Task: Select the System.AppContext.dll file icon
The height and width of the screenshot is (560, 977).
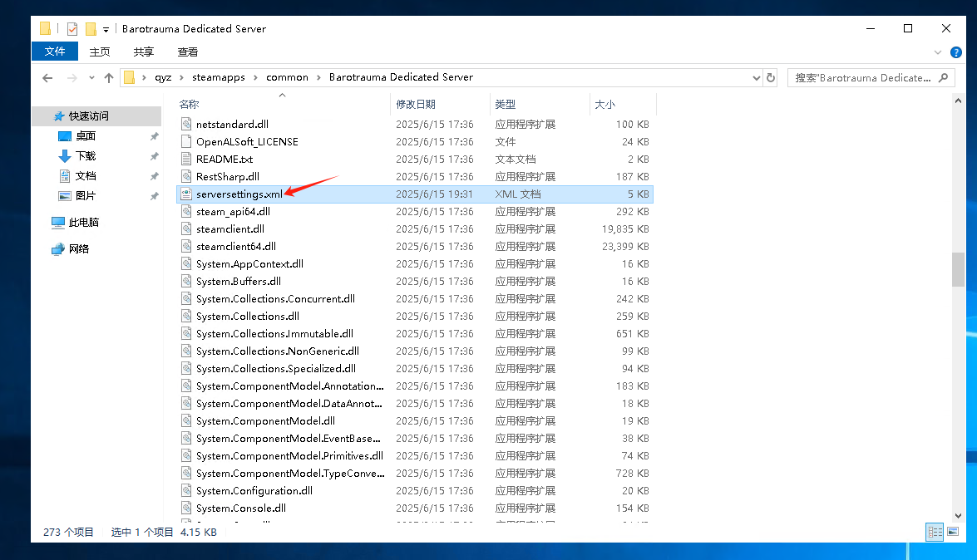Action: [x=185, y=263]
